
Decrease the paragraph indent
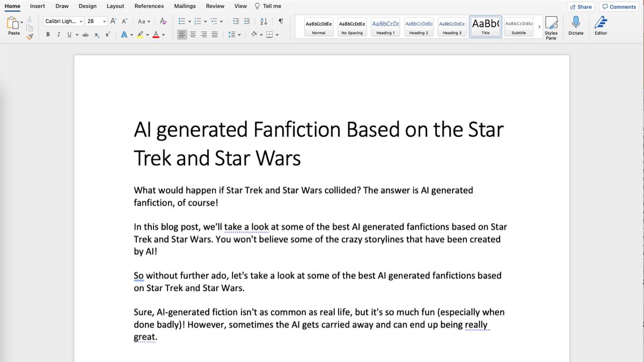tap(236, 21)
